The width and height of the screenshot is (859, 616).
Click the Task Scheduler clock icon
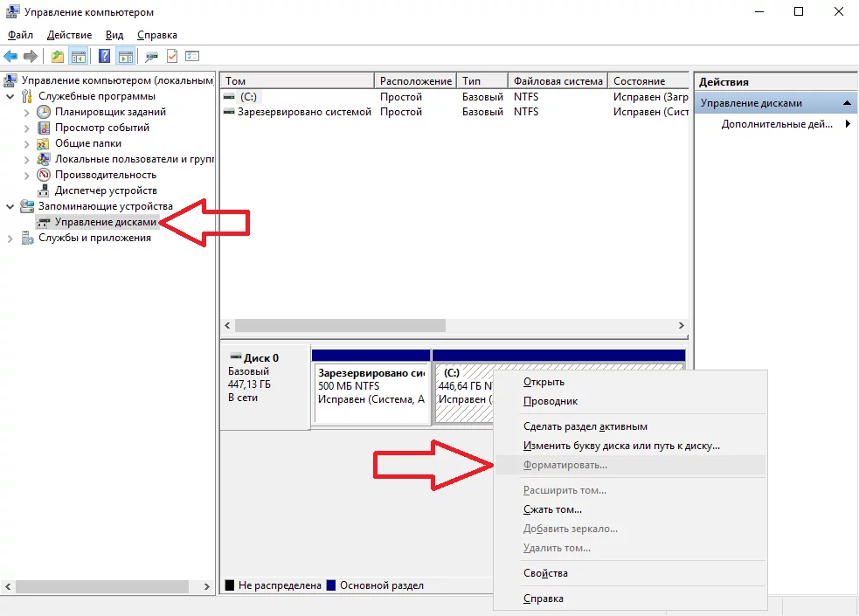[44, 112]
